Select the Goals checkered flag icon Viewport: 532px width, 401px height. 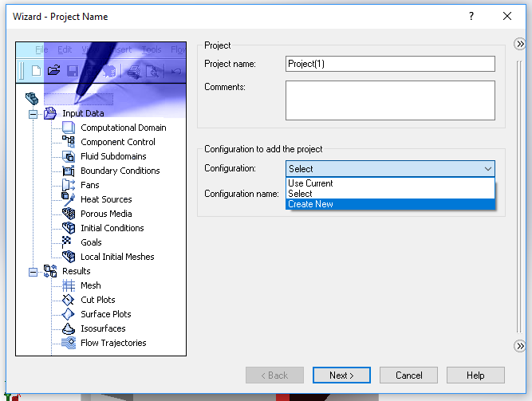68,242
